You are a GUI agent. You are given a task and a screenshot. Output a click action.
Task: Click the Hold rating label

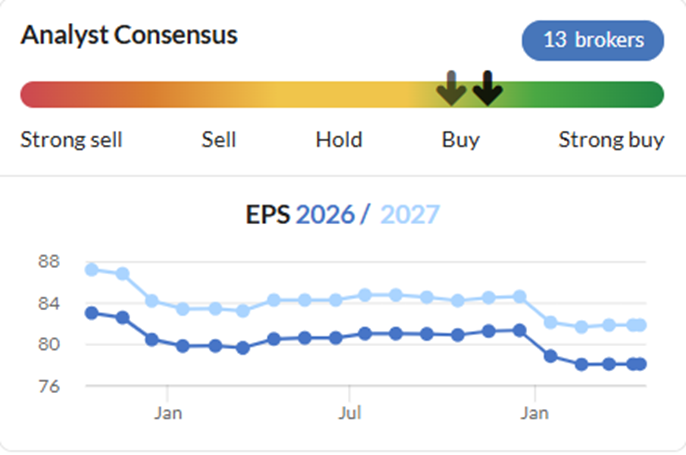(339, 139)
